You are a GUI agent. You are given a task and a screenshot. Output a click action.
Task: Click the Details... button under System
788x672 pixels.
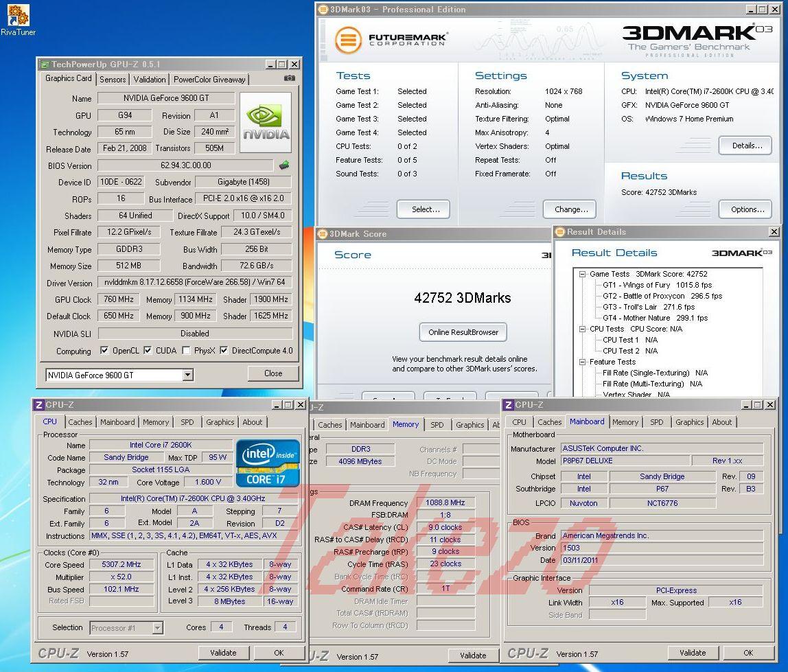(745, 146)
